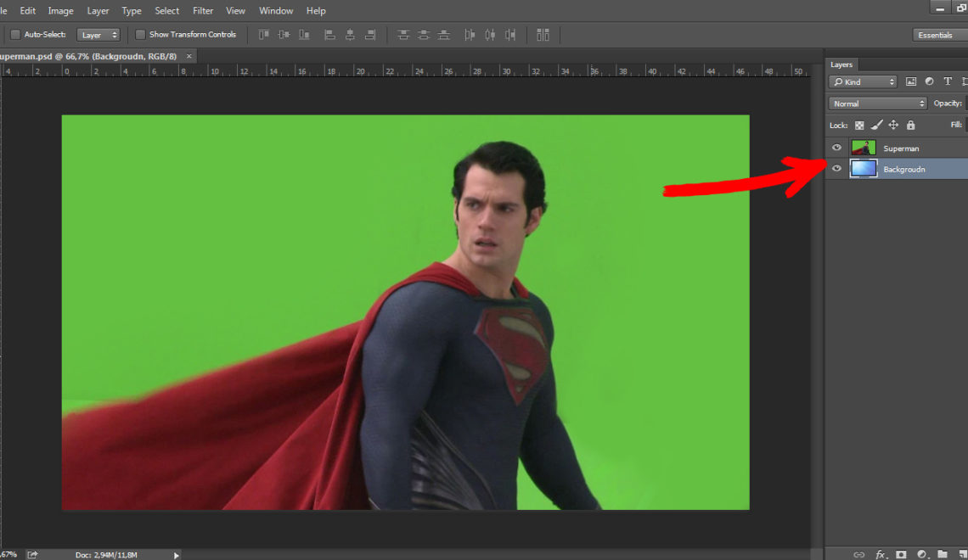
Task: Open layer filter Kind dropdown
Action: [863, 81]
